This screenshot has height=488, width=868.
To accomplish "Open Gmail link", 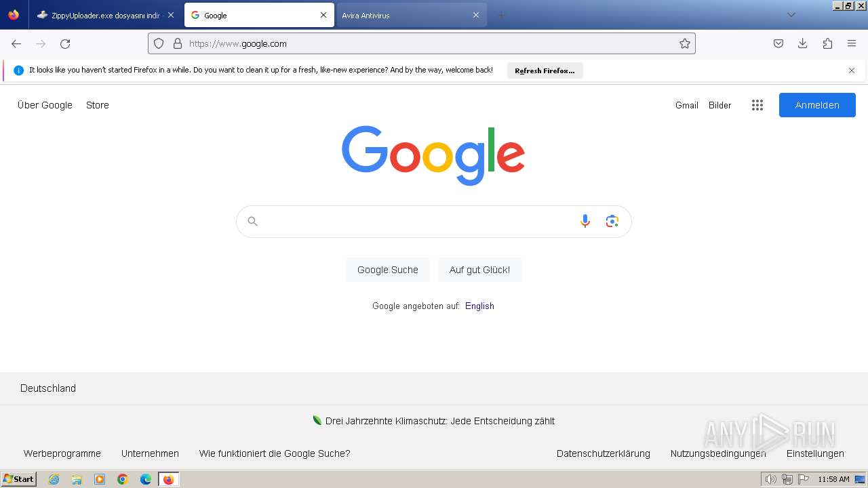I will [687, 105].
